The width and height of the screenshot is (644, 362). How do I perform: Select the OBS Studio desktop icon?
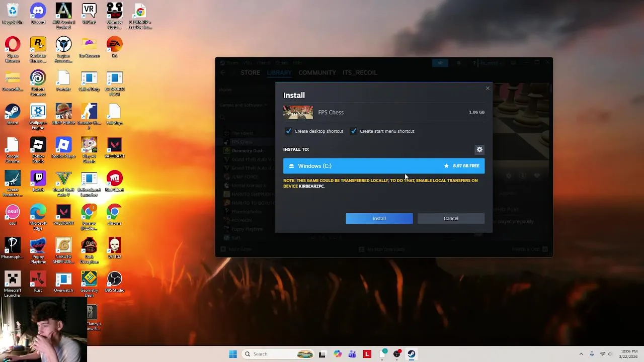click(x=114, y=282)
